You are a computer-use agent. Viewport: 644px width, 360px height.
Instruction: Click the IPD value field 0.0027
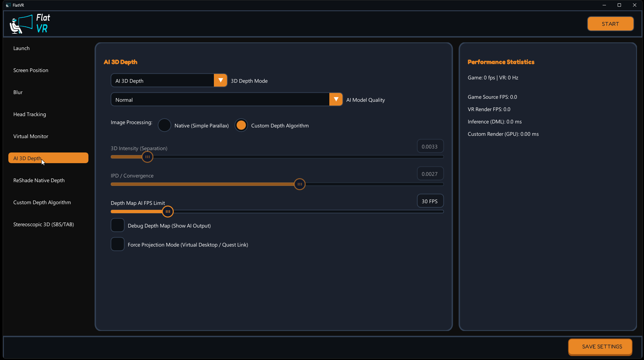point(430,174)
